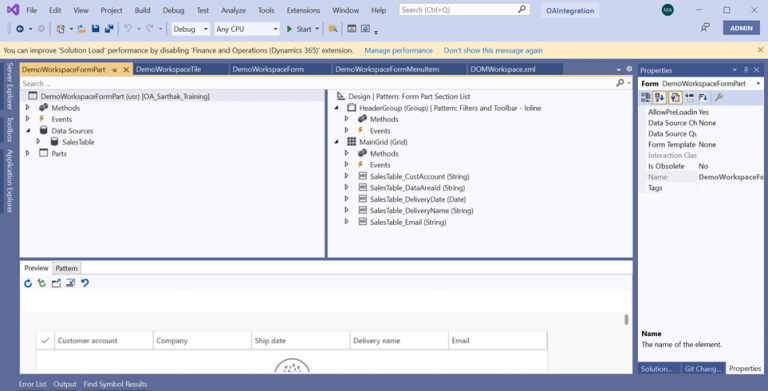Click the Open File folder icon

(x=81, y=29)
